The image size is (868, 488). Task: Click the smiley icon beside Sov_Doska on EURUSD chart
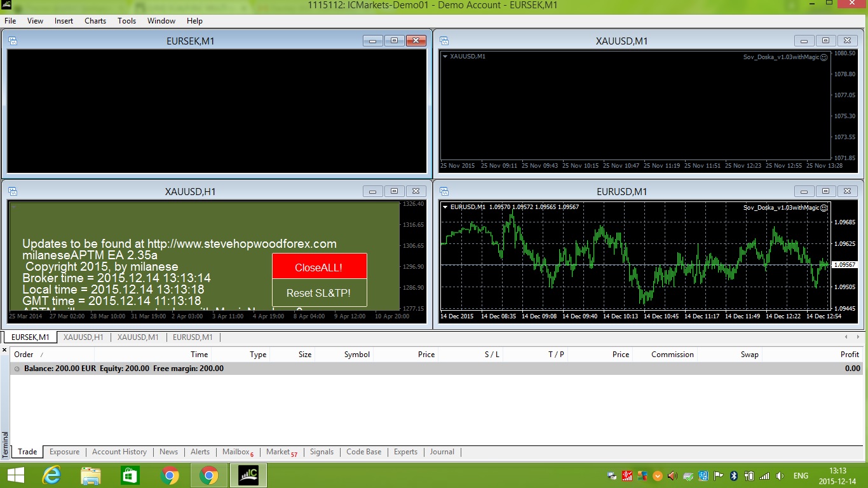tap(824, 207)
